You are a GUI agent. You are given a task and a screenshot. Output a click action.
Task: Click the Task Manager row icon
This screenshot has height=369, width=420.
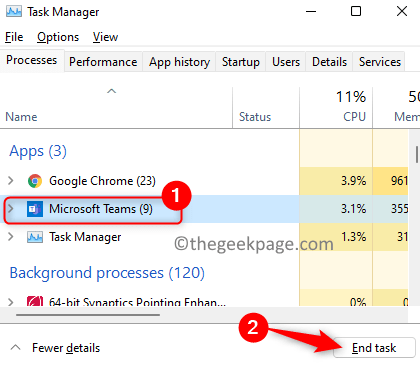(35, 237)
